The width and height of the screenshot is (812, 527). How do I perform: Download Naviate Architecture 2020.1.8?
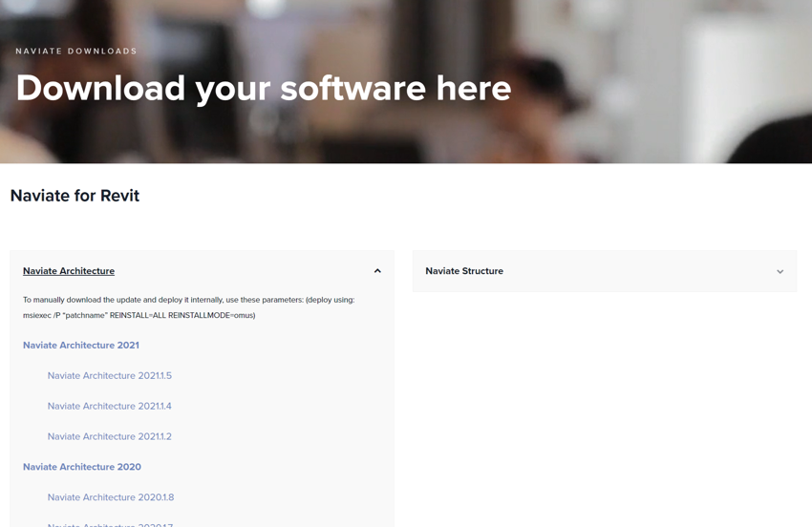(x=111, y=497)
